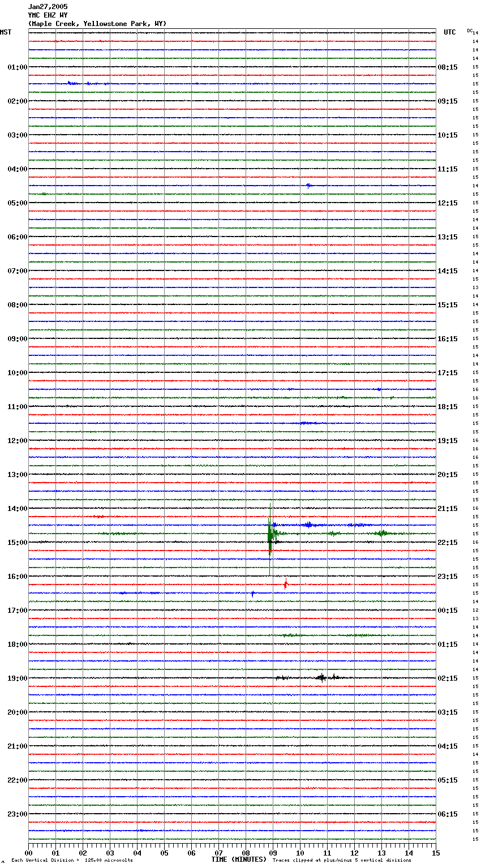The width and height of the screenshot is (481, 868).
Task: Select the 16:00 MST time label
Action: (18, 577)
